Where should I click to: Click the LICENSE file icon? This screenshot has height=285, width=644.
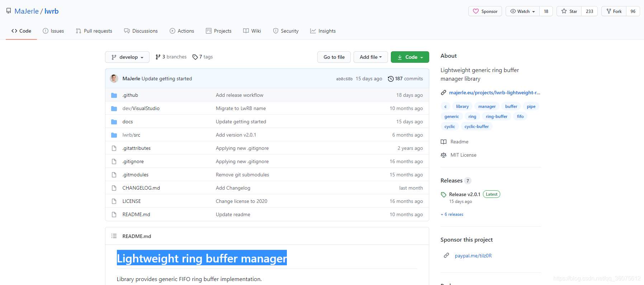pyautogui.click(x=114, y=201)
